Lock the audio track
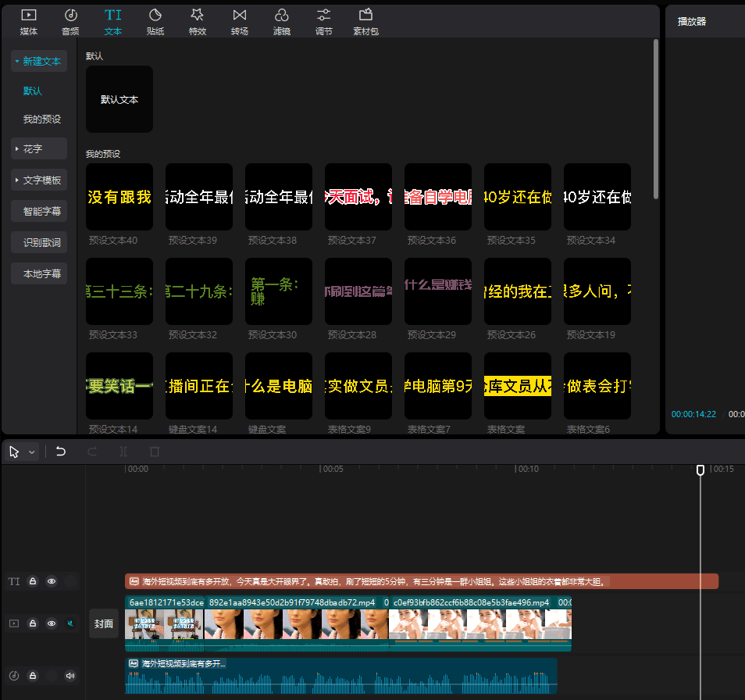 [33, 676]
